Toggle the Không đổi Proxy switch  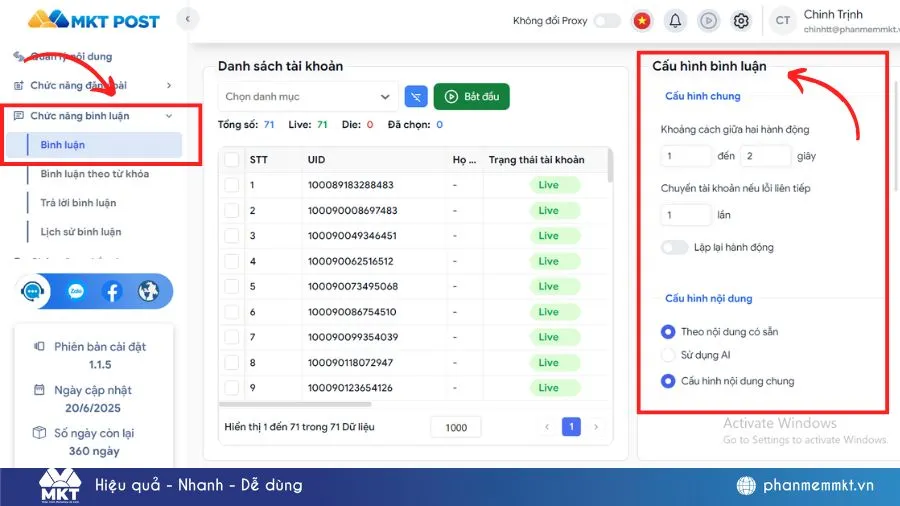click(x=607, y=21)
